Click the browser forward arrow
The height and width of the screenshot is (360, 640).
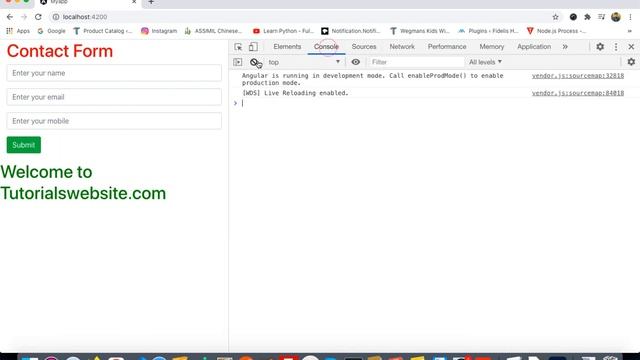point(24,17)
